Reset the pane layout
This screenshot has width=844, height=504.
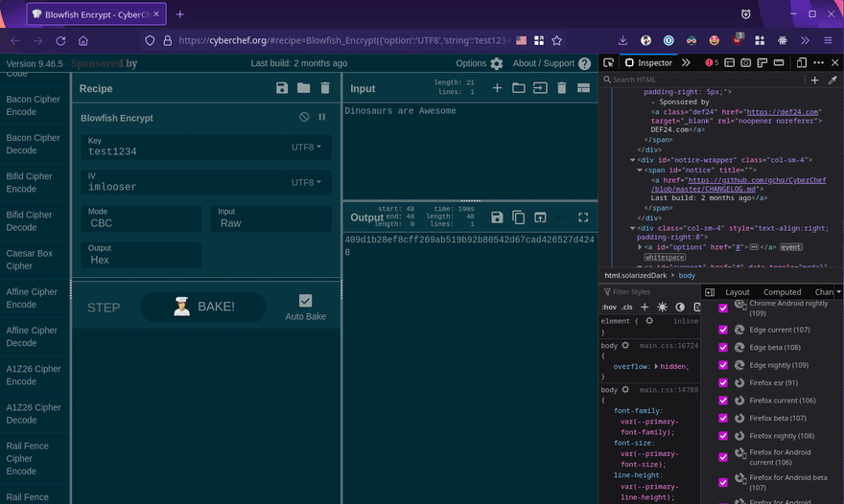(583, 88)
